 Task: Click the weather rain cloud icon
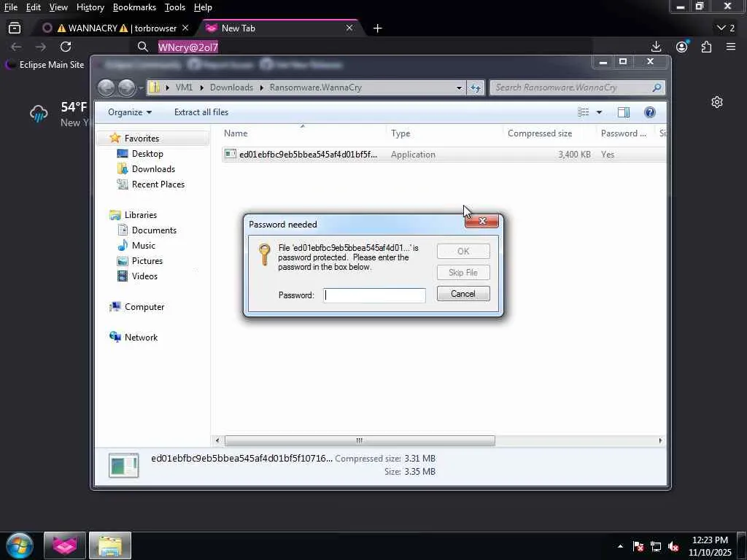click(x=39, y=114)
